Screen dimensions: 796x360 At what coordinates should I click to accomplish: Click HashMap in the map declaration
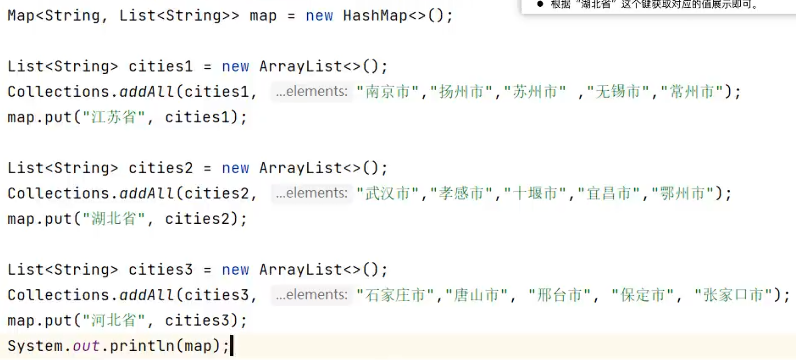[375, 16]
